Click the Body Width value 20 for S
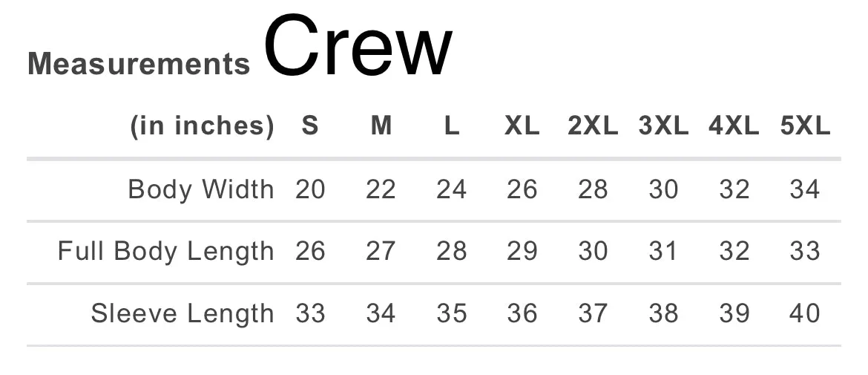 [310, 190]
